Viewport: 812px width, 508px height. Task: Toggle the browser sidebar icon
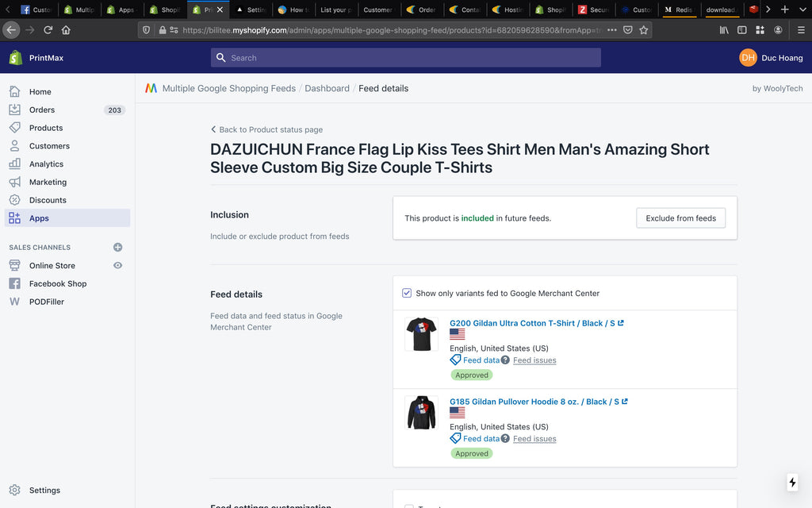[x=742, y=30]
